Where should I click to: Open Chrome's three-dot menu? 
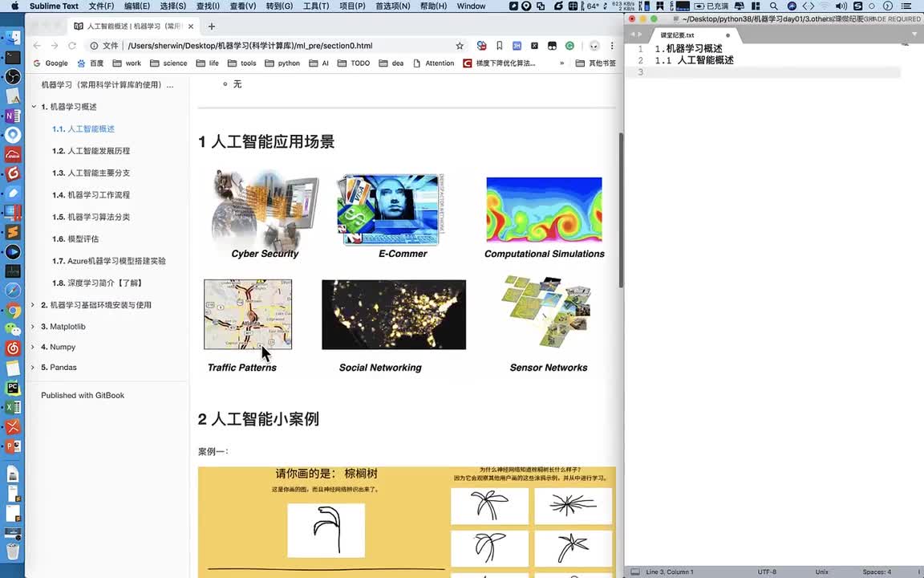pyautogui.click(x=612, y=46)
